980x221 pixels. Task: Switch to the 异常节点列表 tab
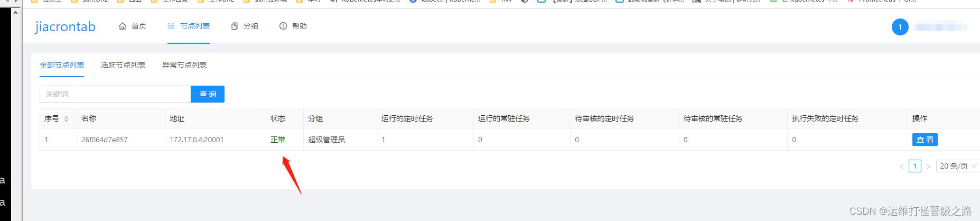click(x=184, y=65)
